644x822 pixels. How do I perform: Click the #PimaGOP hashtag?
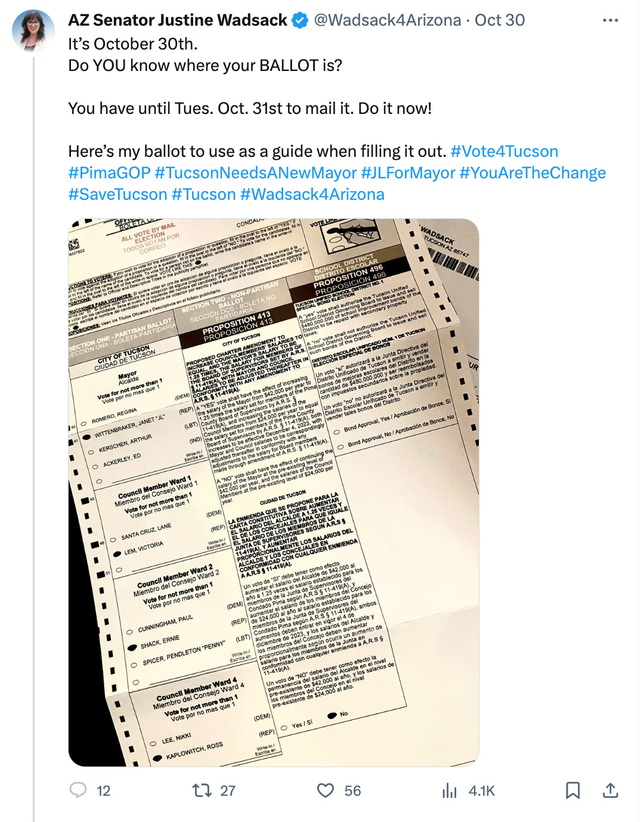109,173
